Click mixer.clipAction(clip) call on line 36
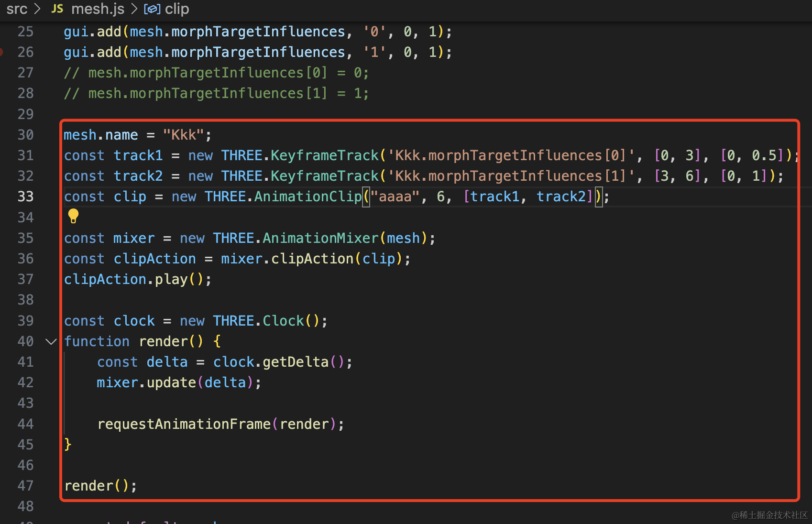Viewport: 812px width, 524px height. pos(312,259)
